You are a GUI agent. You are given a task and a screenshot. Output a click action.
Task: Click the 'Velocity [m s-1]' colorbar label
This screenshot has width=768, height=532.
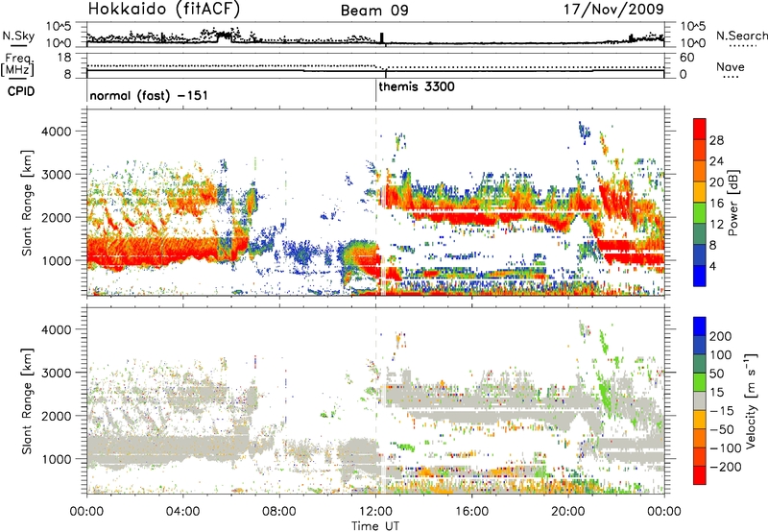tap(751, 400)
